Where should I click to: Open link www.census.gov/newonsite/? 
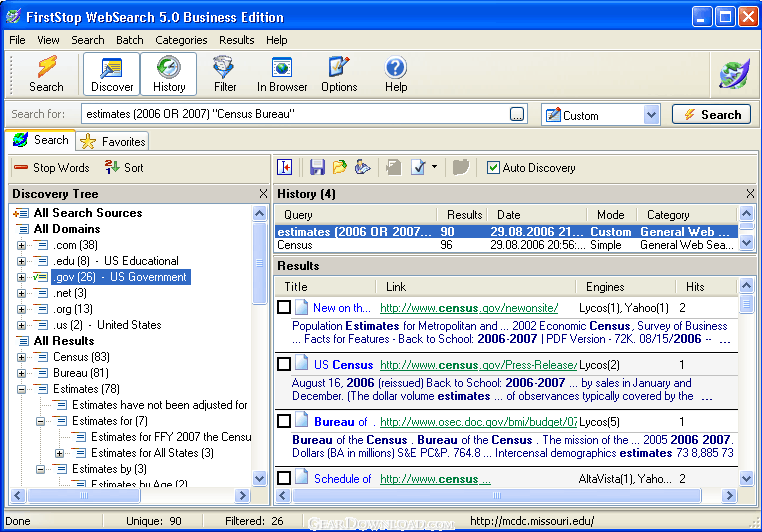click(468, 308)
